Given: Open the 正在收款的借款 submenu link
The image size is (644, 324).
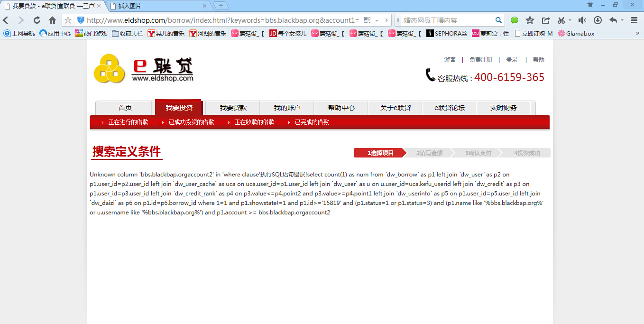Looking at the screenshot, I should (254, 122).
